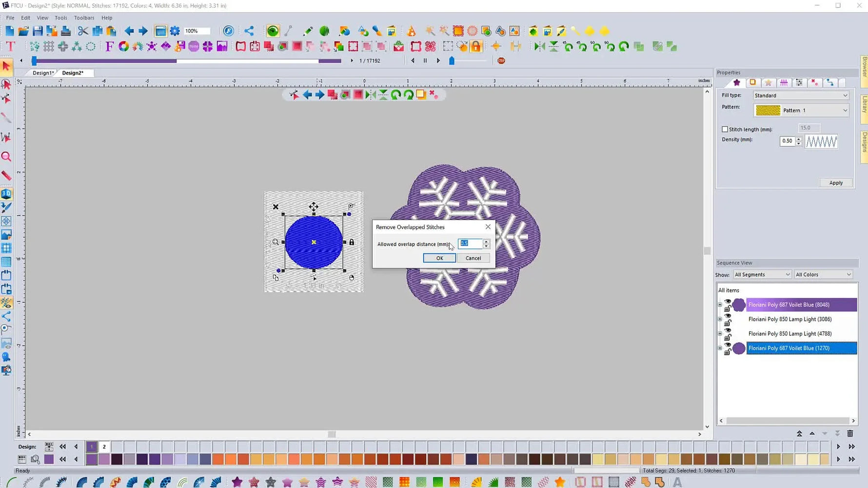Open the Floriani FTCU logo tool
Image resolution: width=868 pixels, height=488 pixels.
coord(228,30)
